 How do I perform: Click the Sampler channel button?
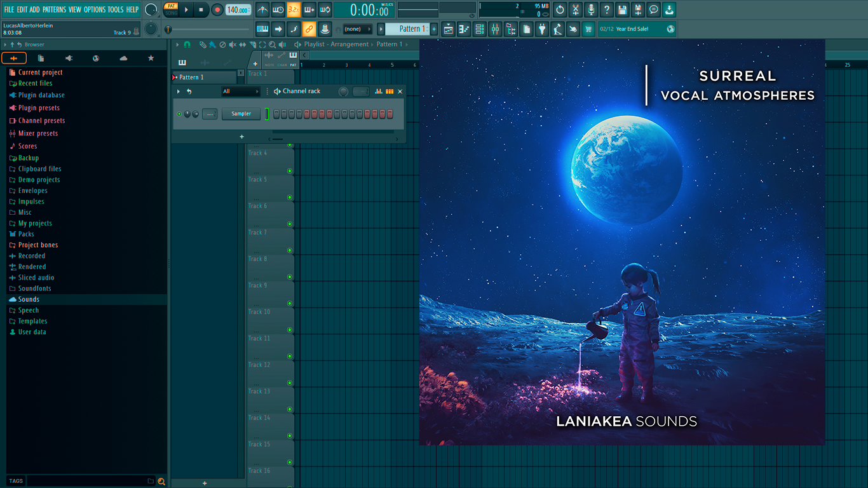241,114
